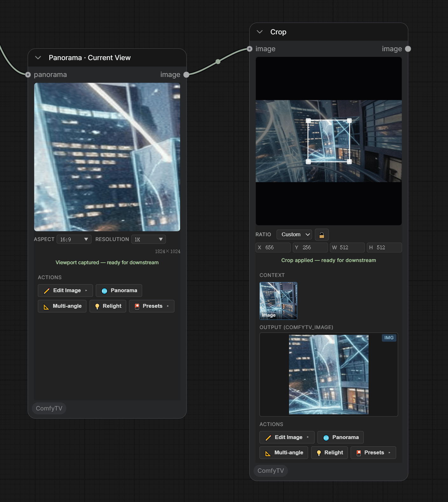Toggle the crop aspect ratio lock
This screenshot has height=502, width=448.
point(322,235)
